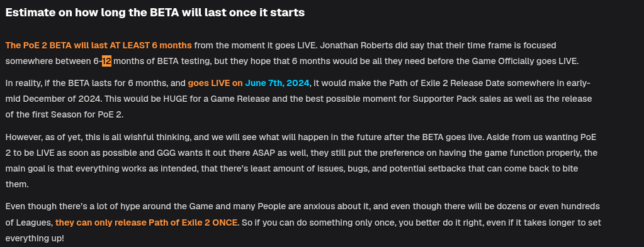Click the single-word line 'them.'
This screenshot has width=644, height=247.
coord(17,185)
